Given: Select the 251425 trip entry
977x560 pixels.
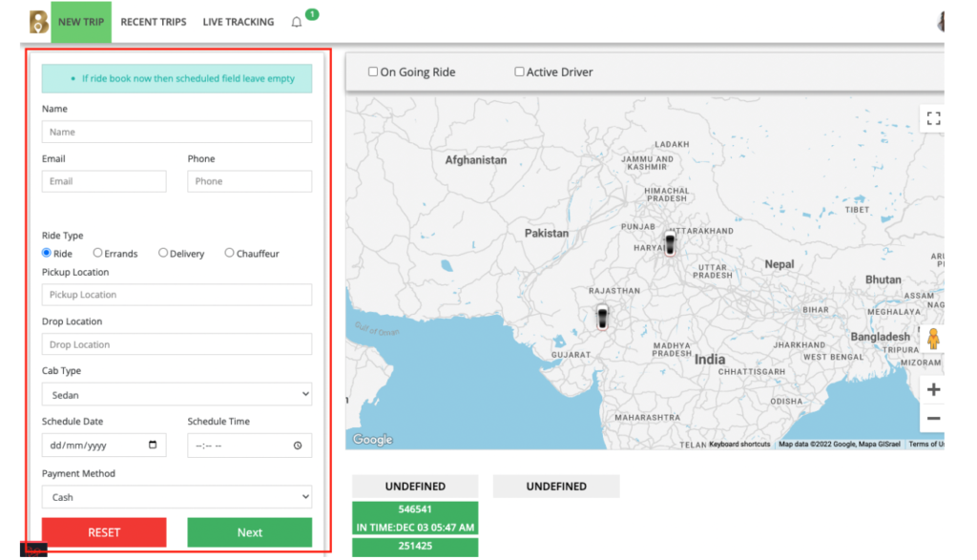Looking at the screenshot, I should point(415,547).
